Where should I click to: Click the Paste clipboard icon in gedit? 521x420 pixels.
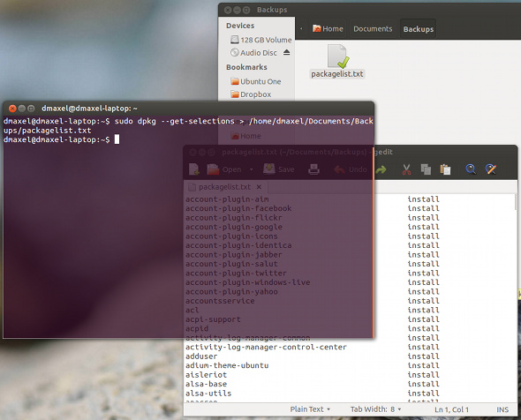click(445, 169)
